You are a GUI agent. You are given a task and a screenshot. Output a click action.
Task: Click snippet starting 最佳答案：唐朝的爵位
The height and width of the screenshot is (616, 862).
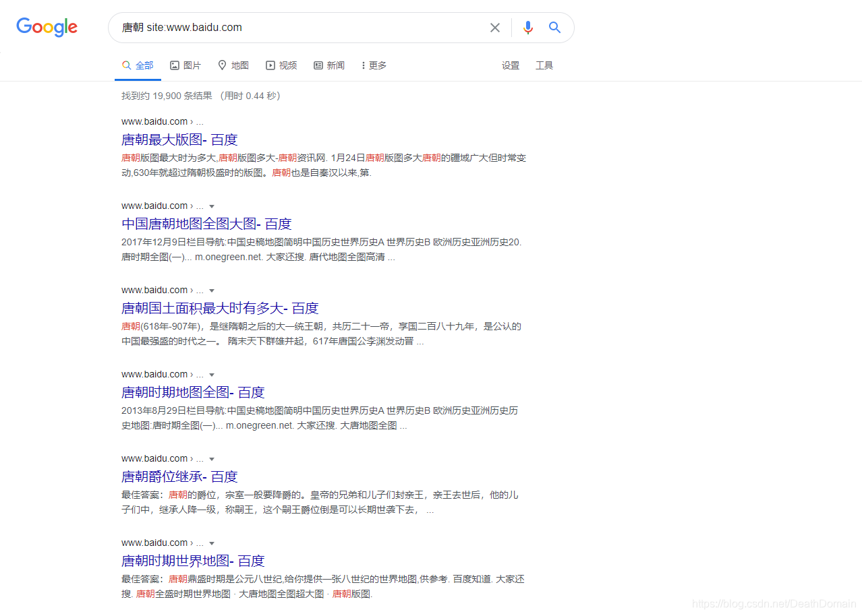[x=320, y=502]
